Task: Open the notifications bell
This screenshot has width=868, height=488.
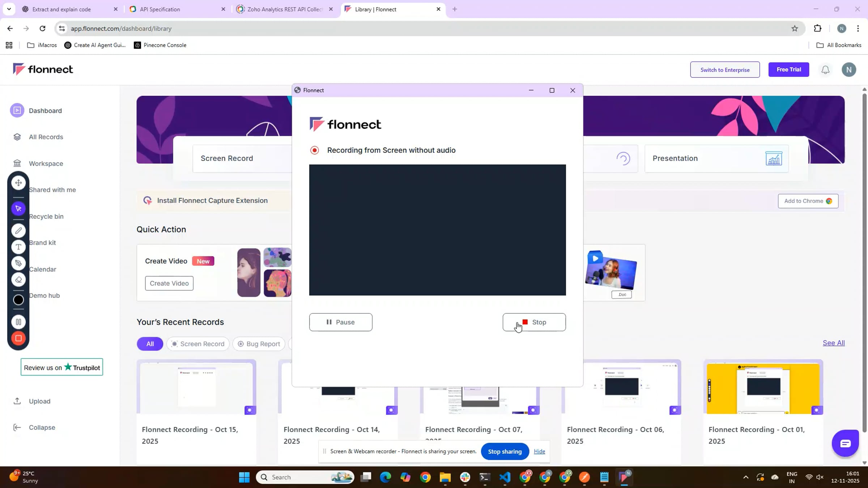Action: click(x=825, y=69)
